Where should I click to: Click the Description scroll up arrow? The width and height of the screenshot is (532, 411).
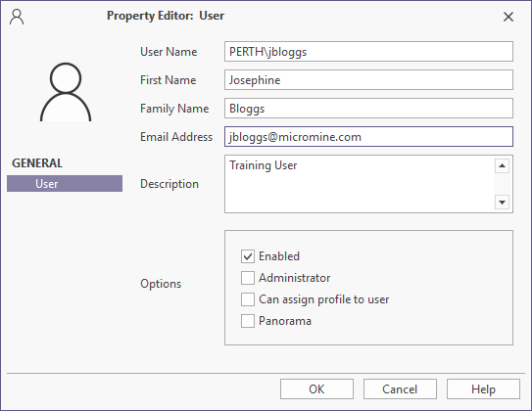point(502,166)
